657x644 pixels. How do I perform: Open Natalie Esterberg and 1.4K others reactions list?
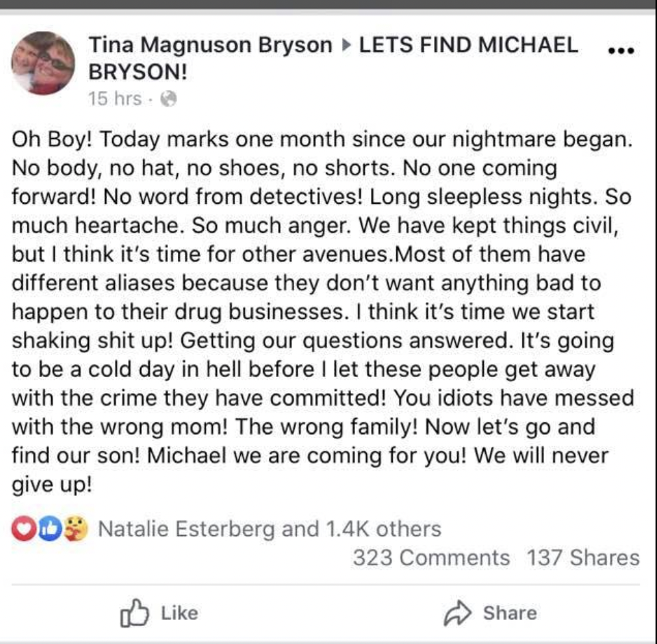(x=269, y=529)
